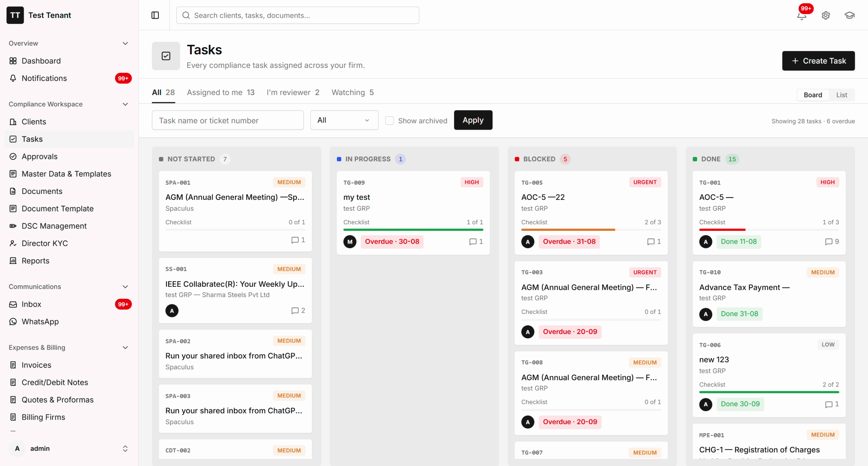Image resolution: width=868 pixels, height=466 pixels.
Task: Open comments on SS-001 card
Action: (x=298, y=311)
